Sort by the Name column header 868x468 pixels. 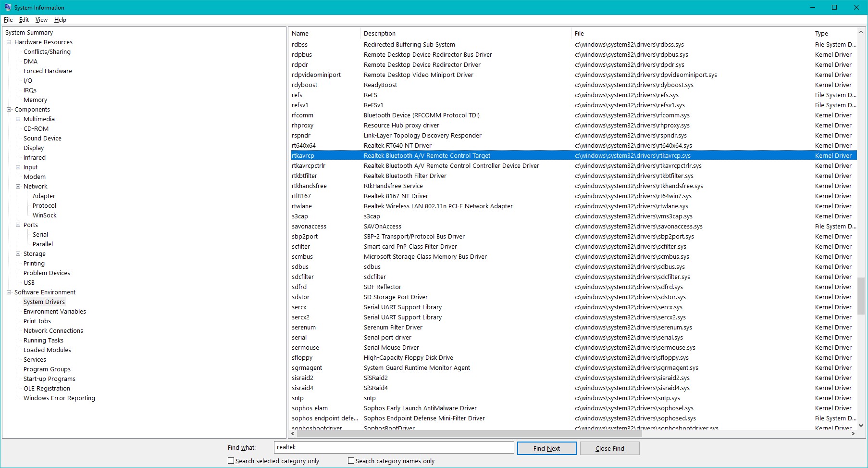coord(324,34)
